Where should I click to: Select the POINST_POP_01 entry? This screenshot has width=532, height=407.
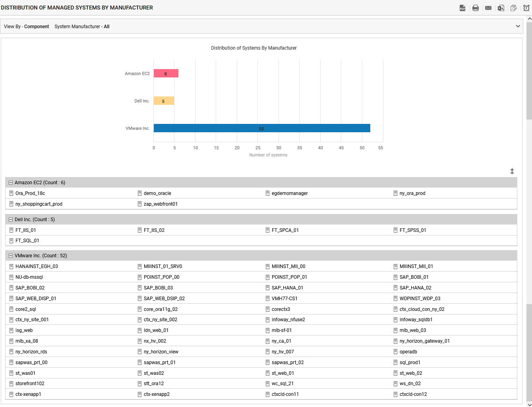tap(289, 277)
